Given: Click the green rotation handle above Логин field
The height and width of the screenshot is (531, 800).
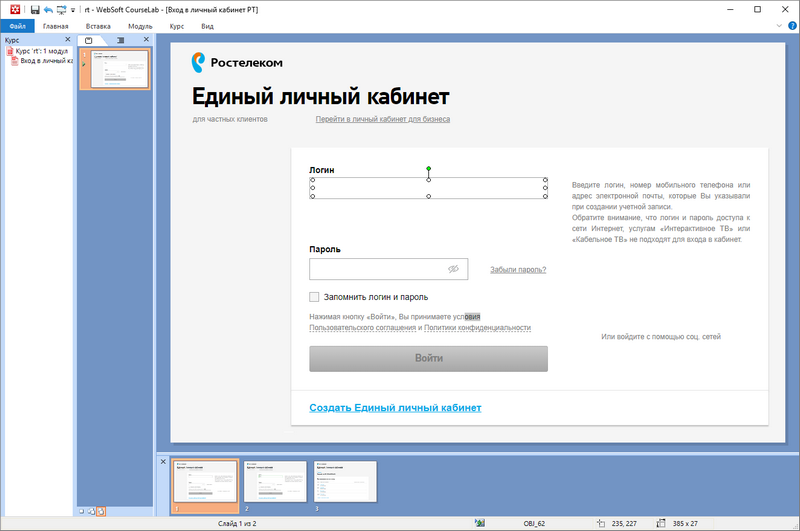Looking at the screenshot, I should tap(429, 168).
